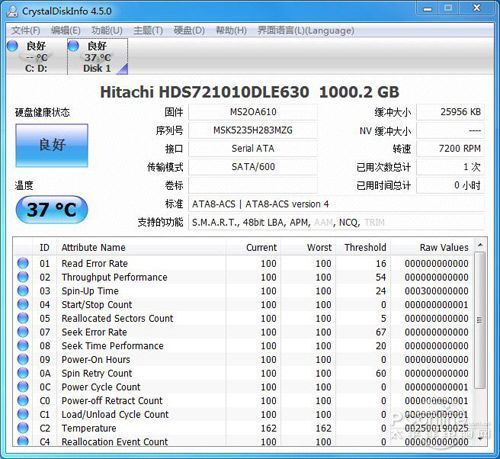Click the empty 卷标 volume label field
This screenshot has height=459, width=500.
click(253, 185)
